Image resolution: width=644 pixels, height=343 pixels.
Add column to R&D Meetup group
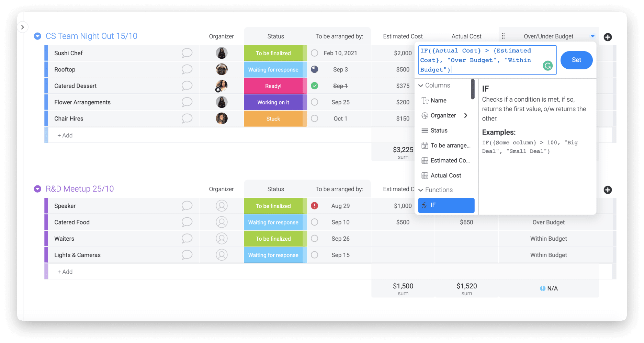tap(608, 190)
